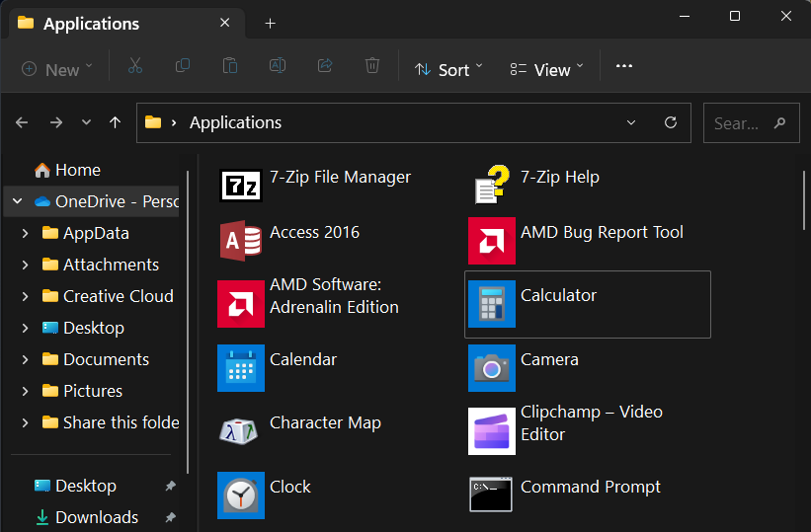Open the Sort options dropdown
The height and width of the screenshot is (532, 811).
(448, 69)
